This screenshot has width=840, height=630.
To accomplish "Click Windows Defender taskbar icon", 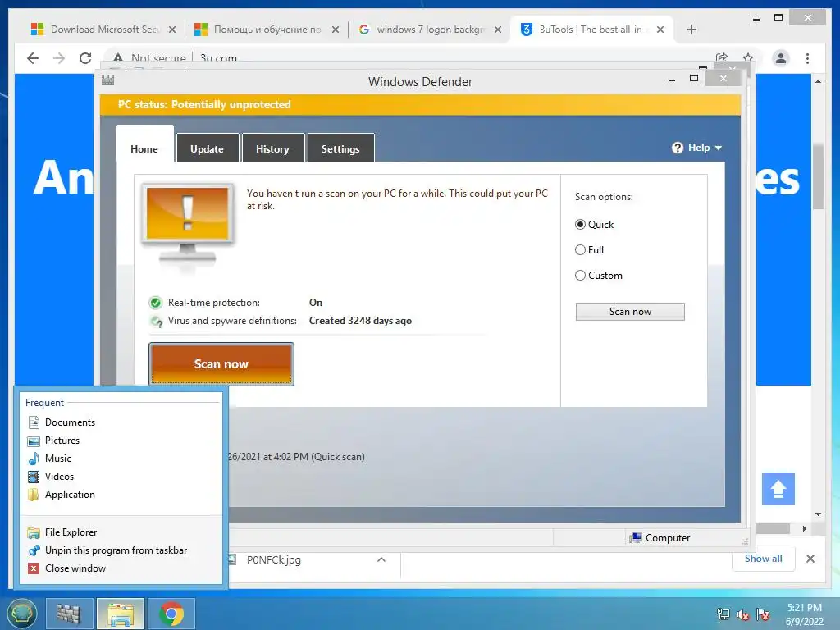I will (69, 614).
